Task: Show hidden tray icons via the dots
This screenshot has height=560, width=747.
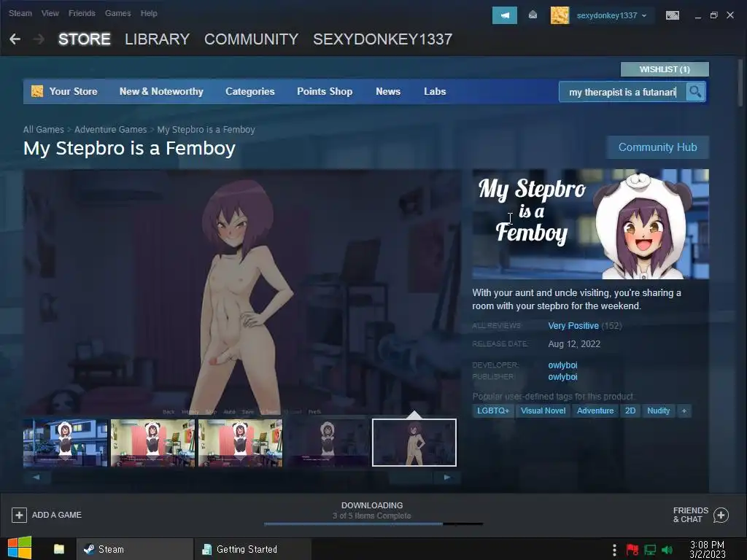Action: tap(614, 550)
